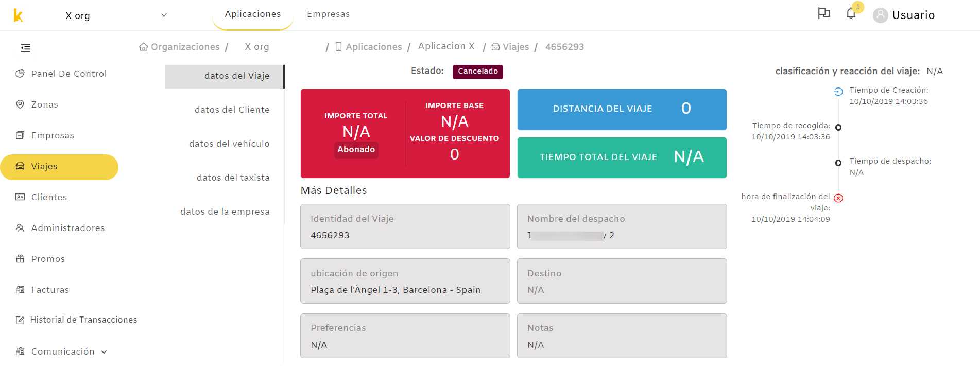Click the Identidad del Viaje field
980x370 pixels.
[x=405, y=226]
